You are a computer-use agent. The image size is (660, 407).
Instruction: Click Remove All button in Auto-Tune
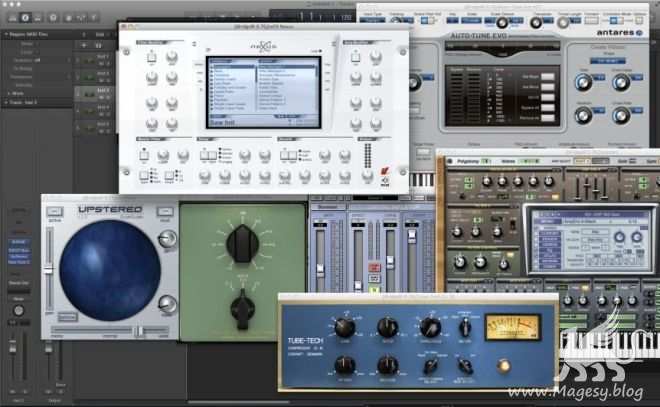point(548,118)
